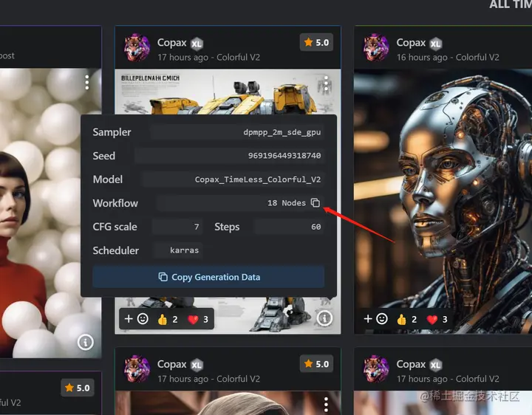
Task: Select CFG scale value 7
Action: [x=197, y=227]
